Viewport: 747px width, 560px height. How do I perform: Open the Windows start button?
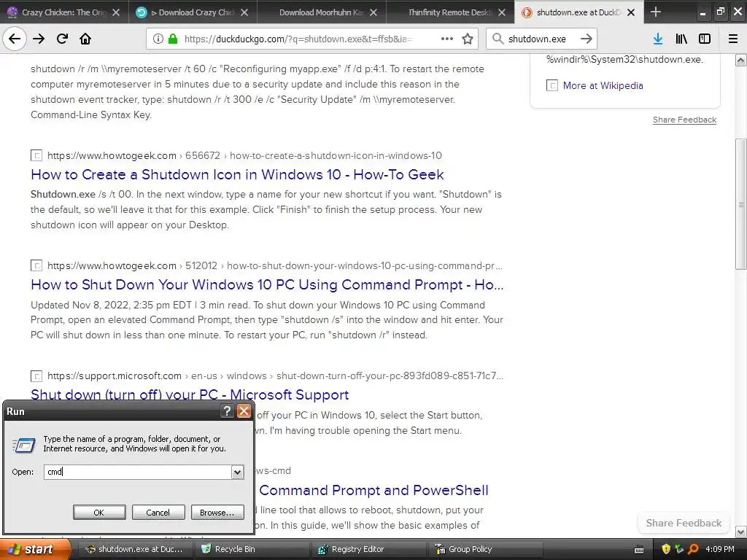tap(35, 549)
